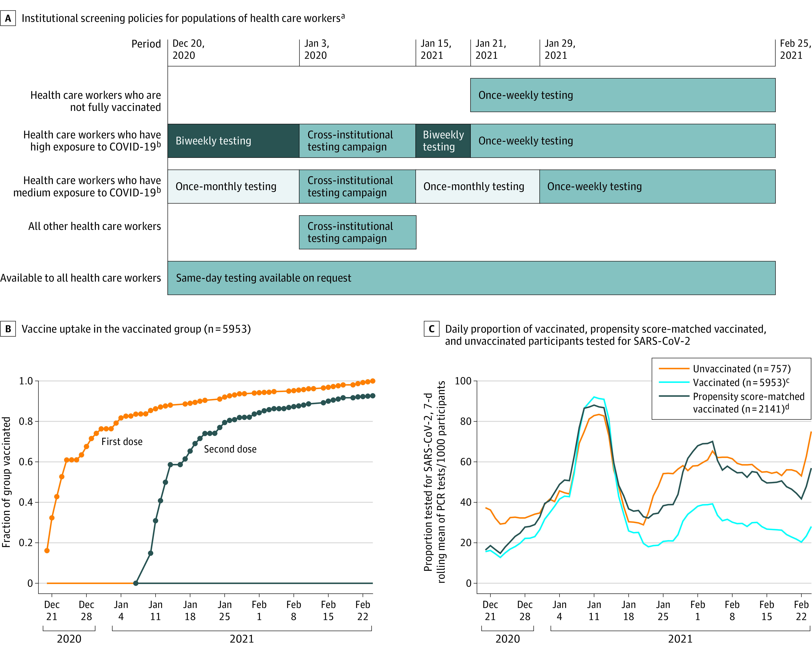Click label "Health care workers who are not fully vaccinated"
This screenshot has height=653, width=812.
click(x=96, y=101)
